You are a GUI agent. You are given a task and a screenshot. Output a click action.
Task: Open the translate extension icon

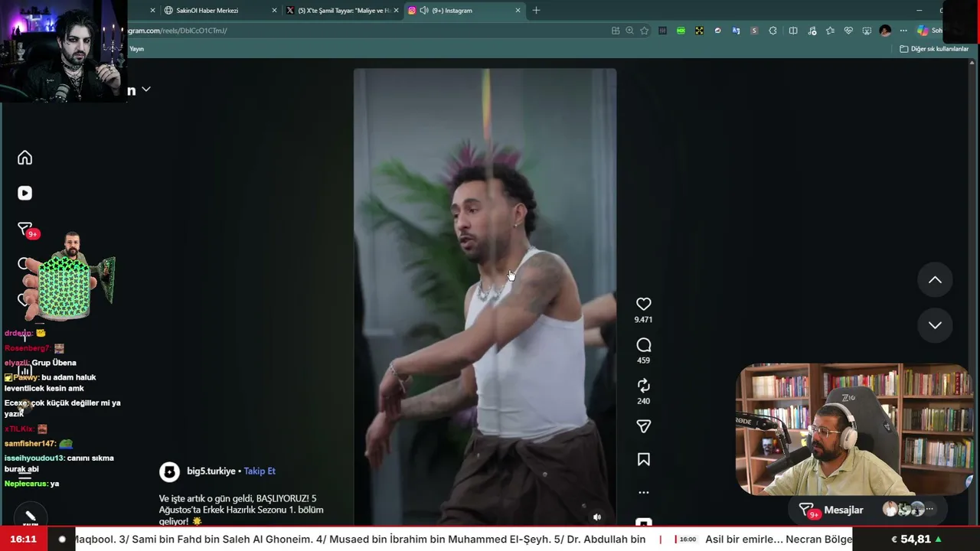736,31
